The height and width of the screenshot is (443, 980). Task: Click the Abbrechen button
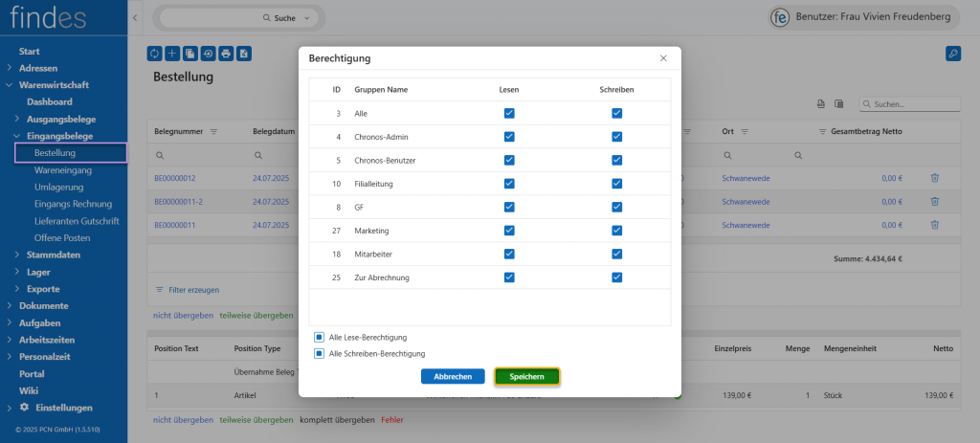pyautogui.click(x=453, y=377)
